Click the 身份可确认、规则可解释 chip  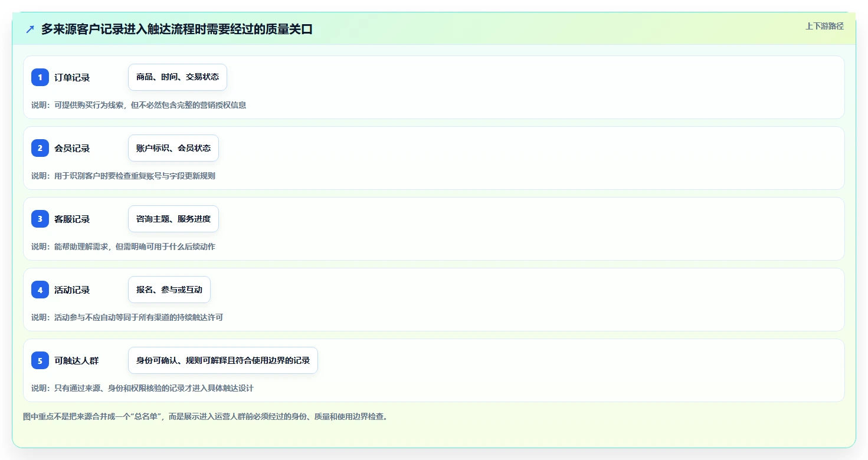pyautogui.click(x=223, y=360)
